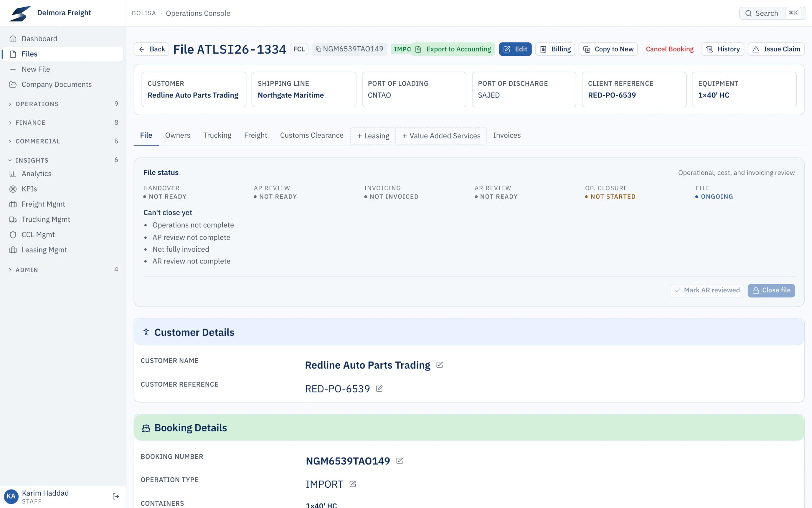Edit operation type IMPORT pencil icon
The image size is (812, 508).
point(353,484)
